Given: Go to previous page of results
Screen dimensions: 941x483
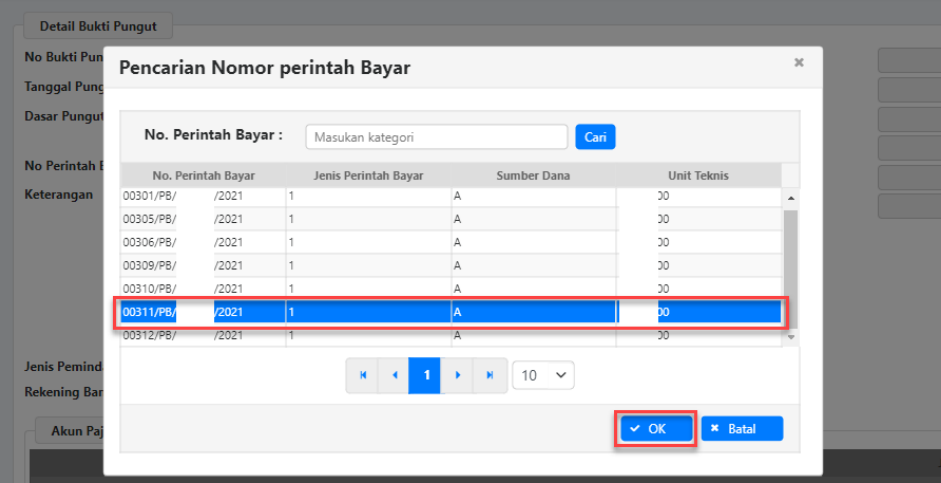Looking at the screenshot, I should [x=394, y=375].
